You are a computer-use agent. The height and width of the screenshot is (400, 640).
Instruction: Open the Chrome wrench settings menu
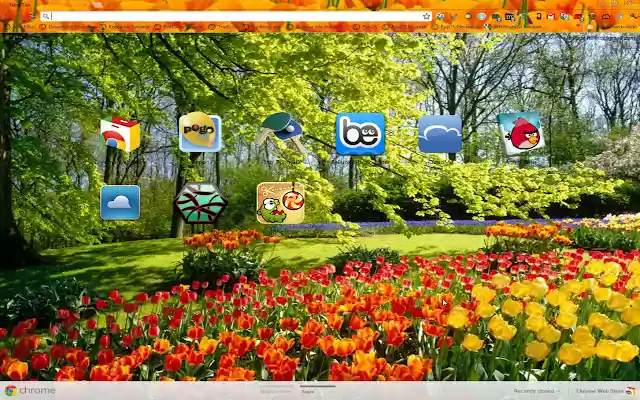tap(633, 16)
